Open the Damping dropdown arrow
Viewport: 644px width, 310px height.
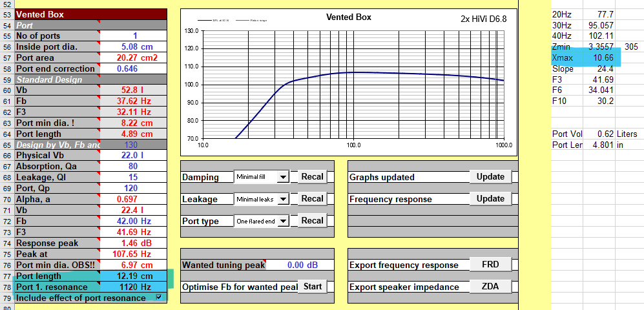point(283,178)
